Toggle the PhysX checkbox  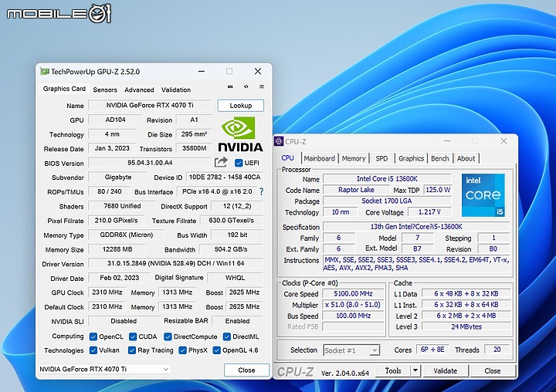pyautogui.click(x=182, y=350)
